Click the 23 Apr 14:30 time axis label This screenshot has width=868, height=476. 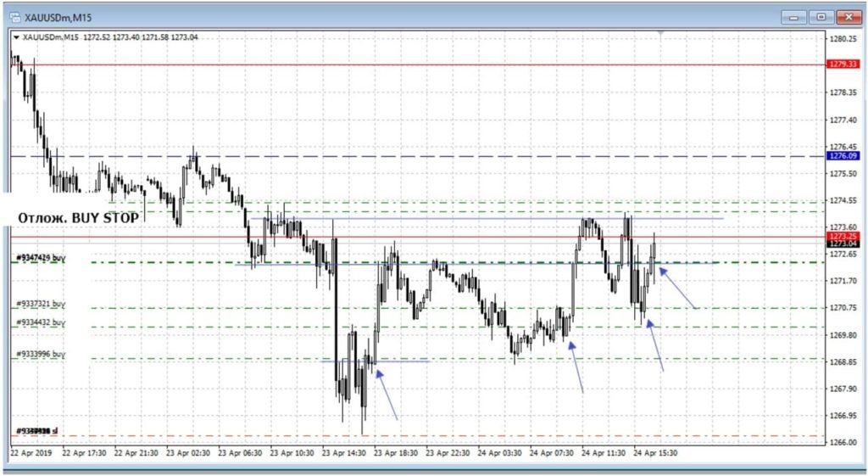(x=343, y=453)
